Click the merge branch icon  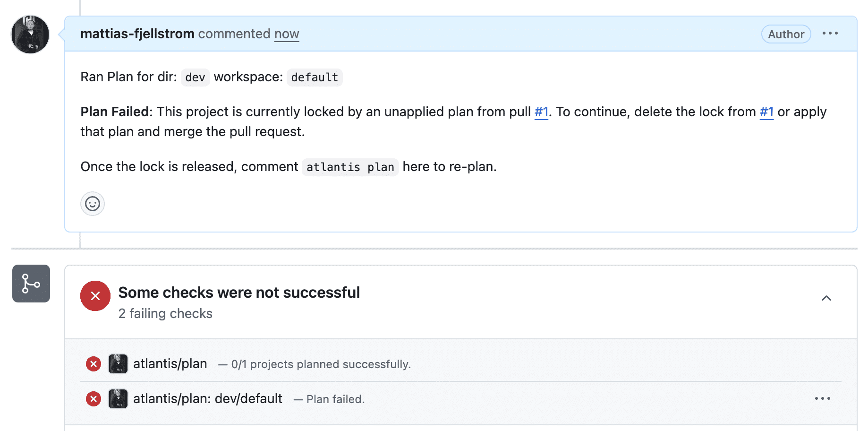click(31, 284)
